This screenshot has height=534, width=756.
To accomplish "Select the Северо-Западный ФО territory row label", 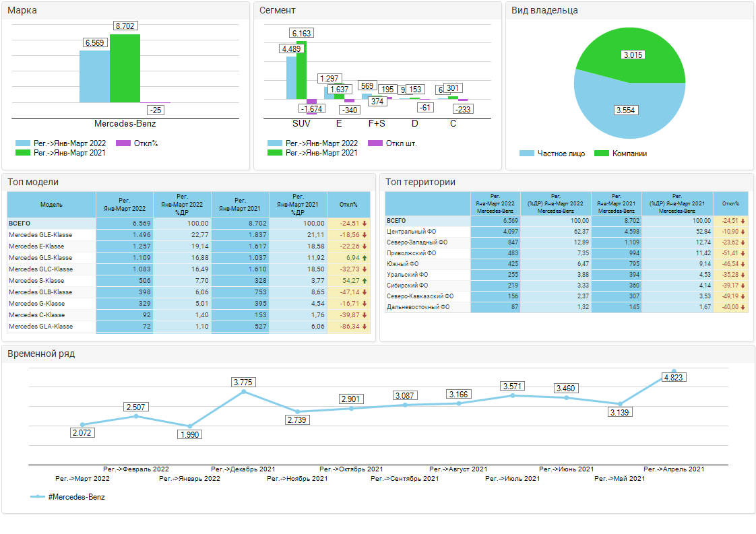I will tap(411, 242).
